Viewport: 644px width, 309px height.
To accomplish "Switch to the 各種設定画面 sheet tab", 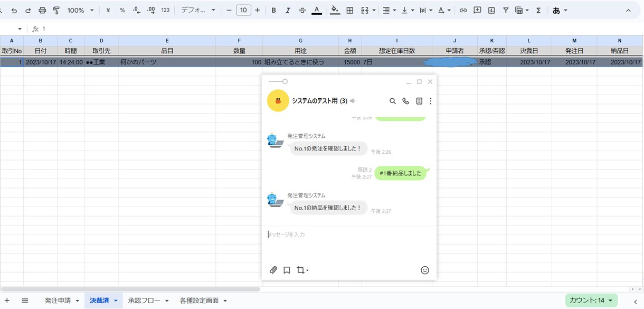I will [x=199, y=301].
